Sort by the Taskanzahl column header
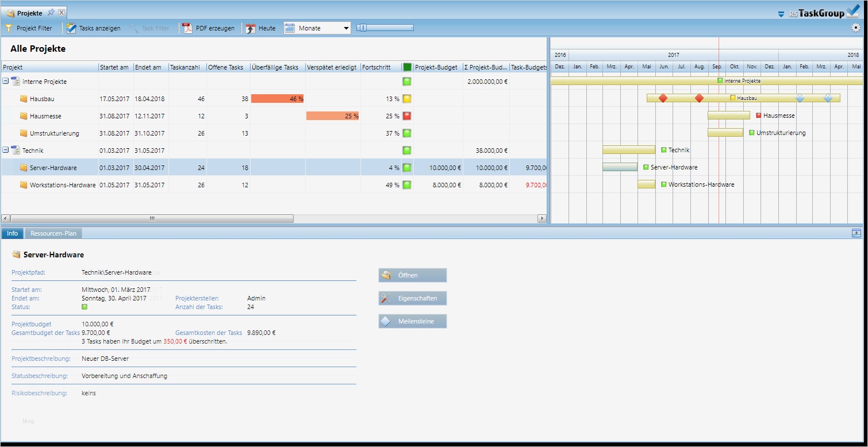Screen dimensions: 868x447 click(x=187, y=67)
